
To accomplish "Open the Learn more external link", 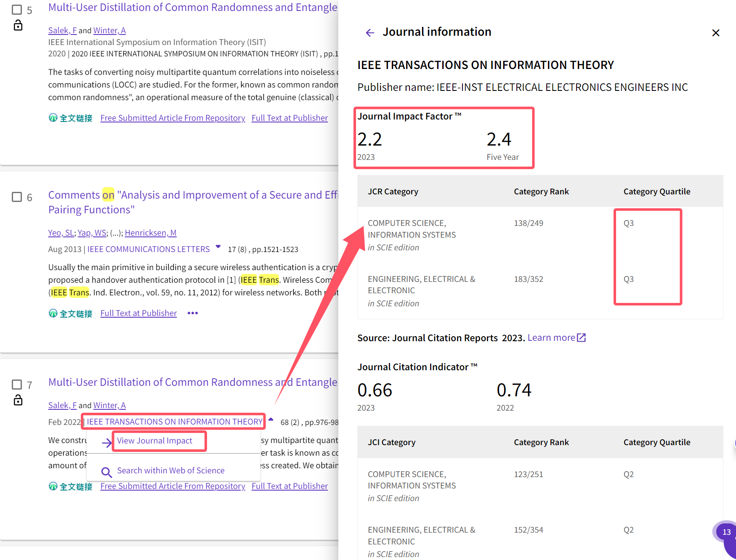I will click(x=556, y=338).
